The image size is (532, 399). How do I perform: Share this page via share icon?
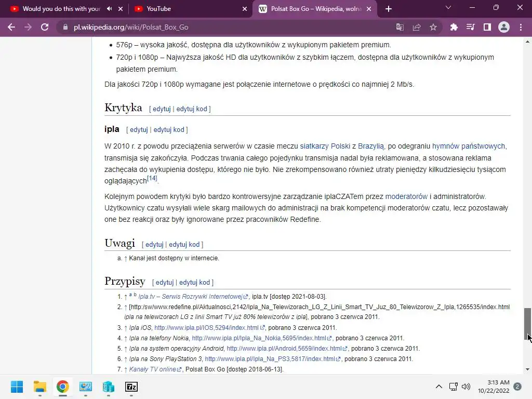(x=417, y=27)
